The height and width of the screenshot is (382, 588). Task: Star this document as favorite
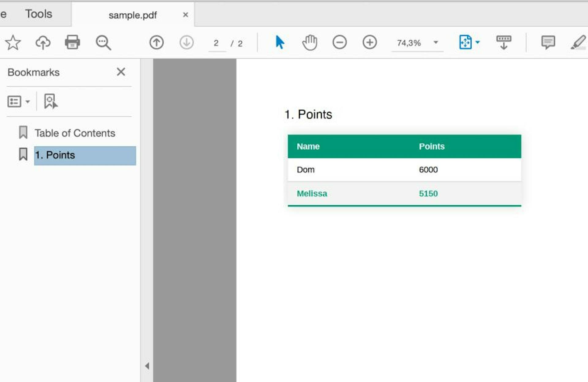pyautogui.click(x=13, y=43)
